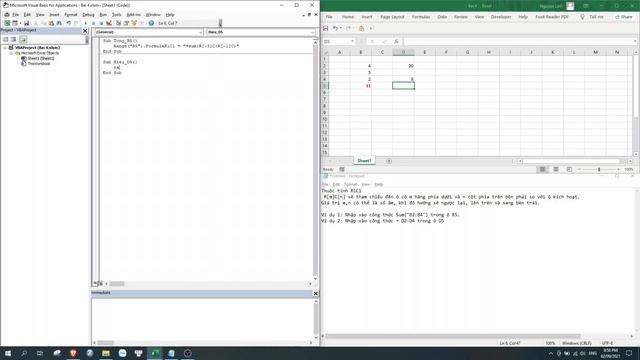Viewport: 640px width, 360px height.
Task: Click inside the Immediate window text area
Action: click(x=202, y=319)
